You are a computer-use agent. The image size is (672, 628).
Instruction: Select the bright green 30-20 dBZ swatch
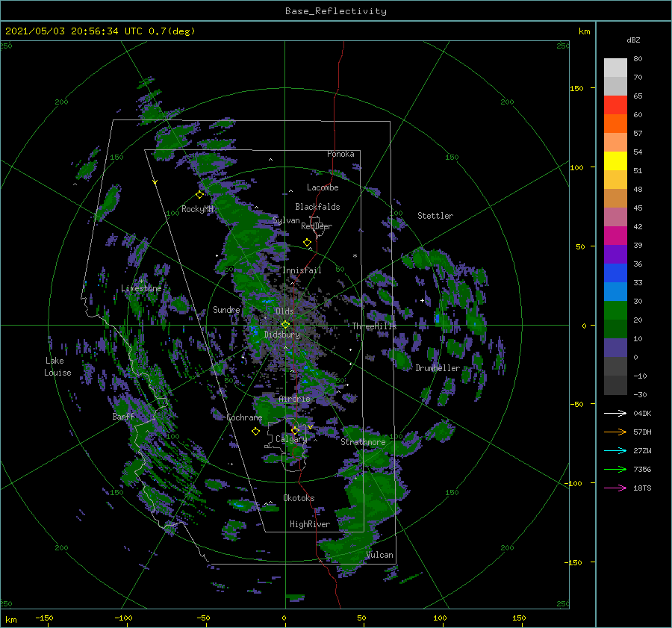pyautogui.click(x=615, y=311)
